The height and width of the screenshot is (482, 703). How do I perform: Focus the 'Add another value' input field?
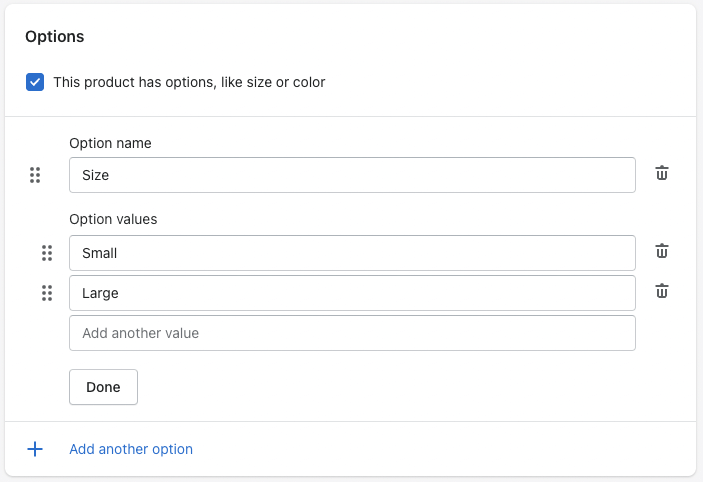tap(352, 333)
